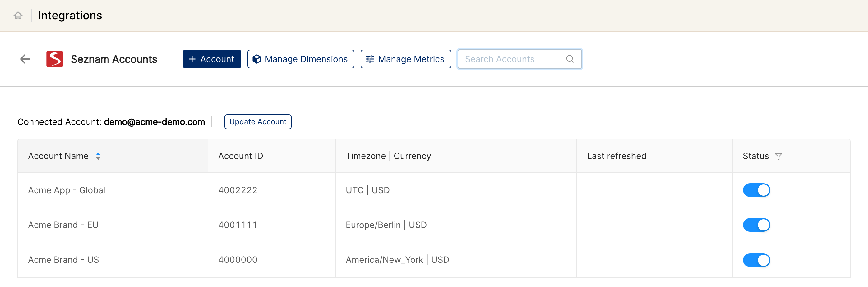Click the demo@acme-demo.com connected email
Screen dimensions: 868x287
coord(154,122)
